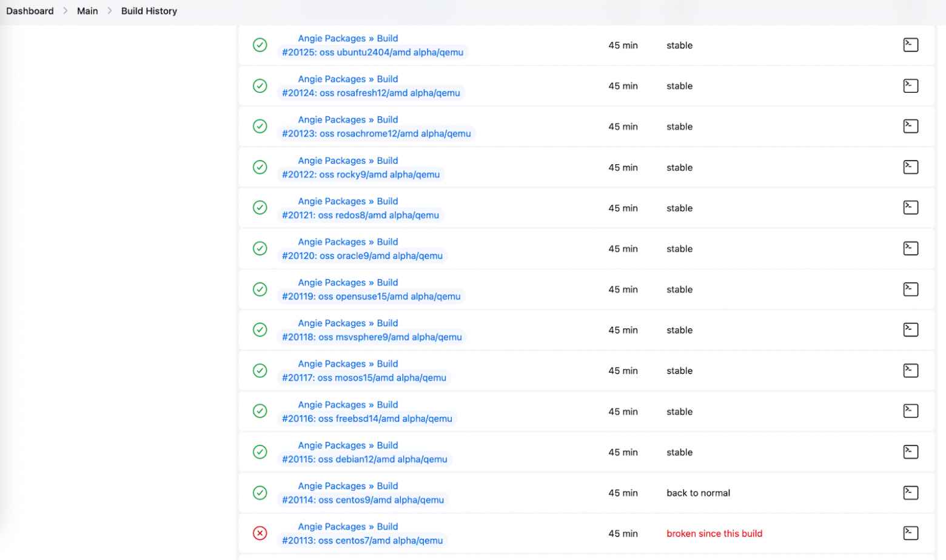Navigate to Main breadcrumb
Image resolution: width=946 pixels, height=560 pixels.
(87, 11)
